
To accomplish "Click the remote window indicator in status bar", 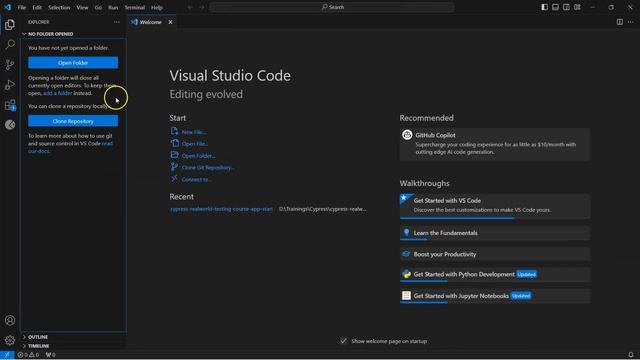I will pyautogui.click(x=7, y=355).
